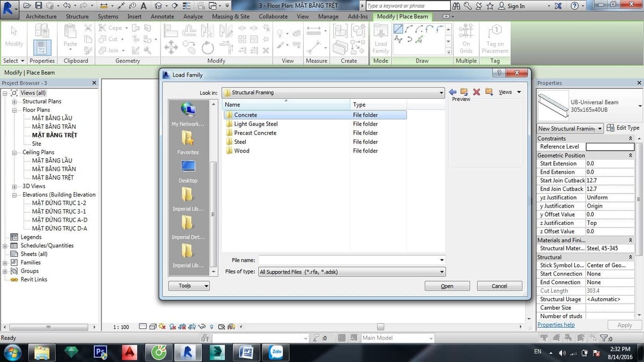644x362 pixels.
Task: Click the Open button in Load Family dialog
Action: coord(447,286)
